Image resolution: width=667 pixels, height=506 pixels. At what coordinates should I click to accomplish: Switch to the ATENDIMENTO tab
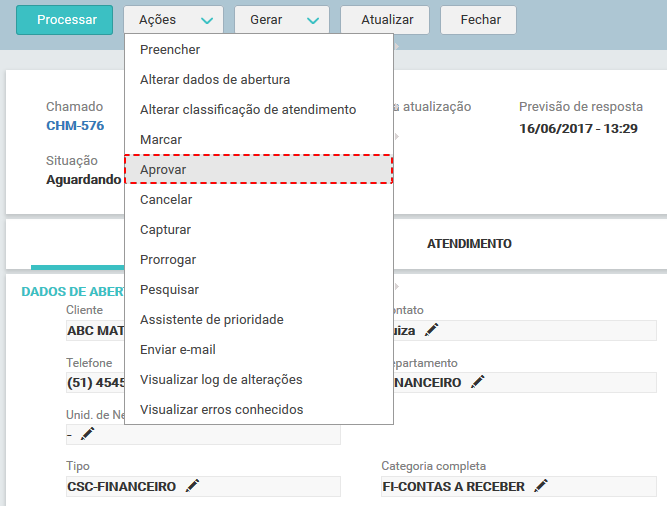click(469, 244)
